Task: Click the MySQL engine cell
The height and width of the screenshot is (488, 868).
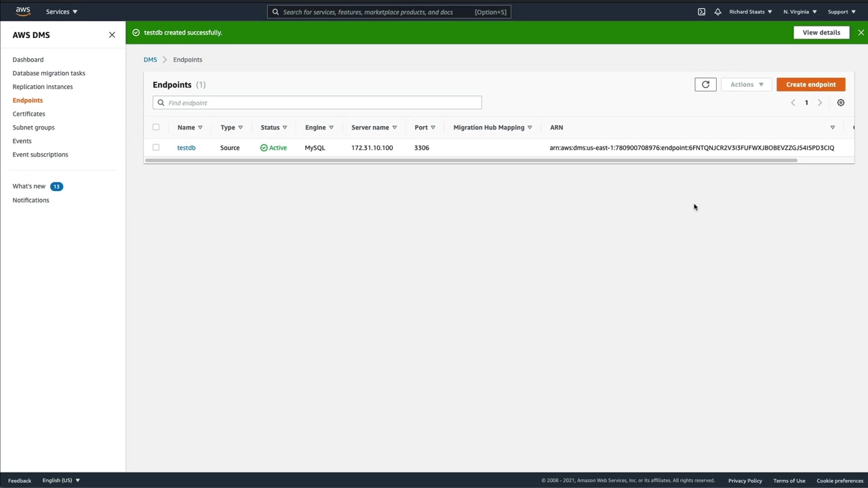Action: click(x=315, y=148)
